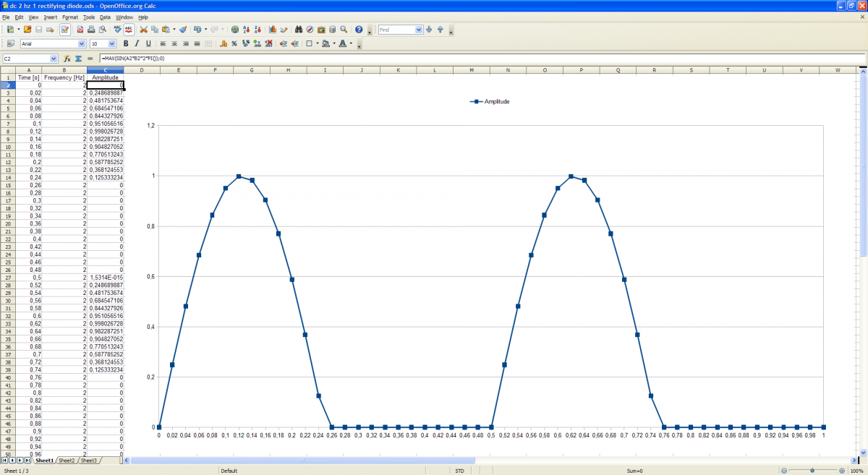Click the STD selection mode in status bar
The width and height of the screenshot is (868, 475).
click(459, 471)
